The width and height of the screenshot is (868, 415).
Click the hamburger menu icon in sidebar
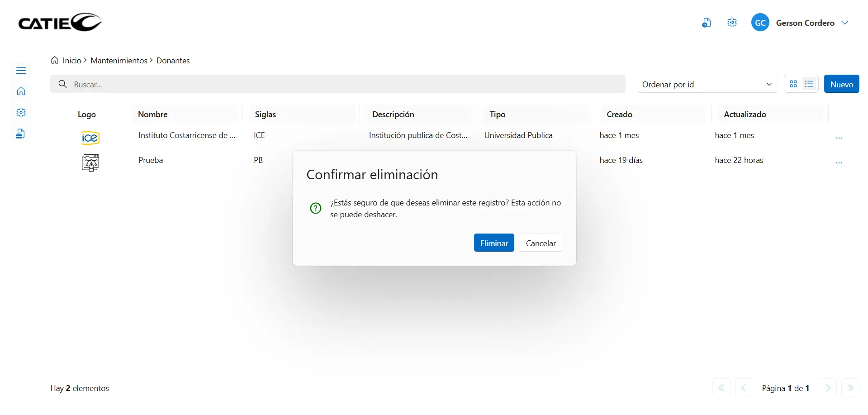pos(21,71)
